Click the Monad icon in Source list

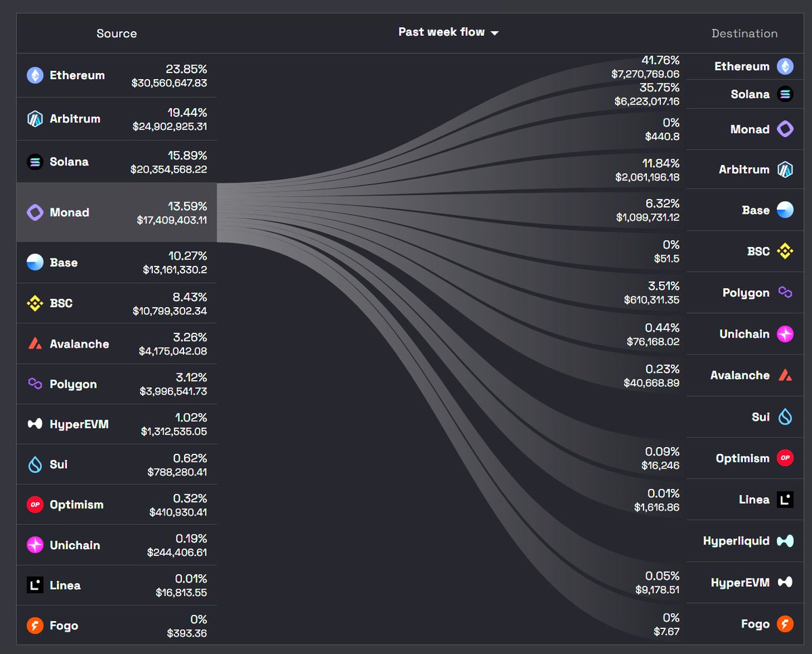click(x=35, y=212)
